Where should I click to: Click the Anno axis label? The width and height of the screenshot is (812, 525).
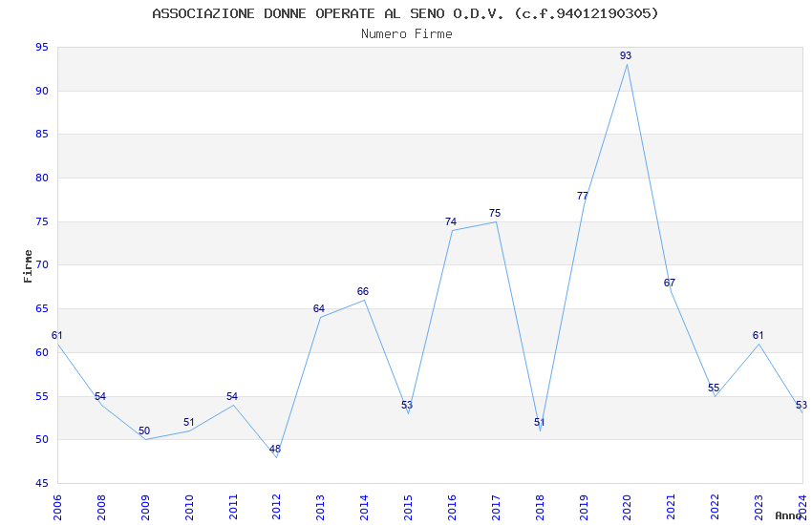coord(788,515)
